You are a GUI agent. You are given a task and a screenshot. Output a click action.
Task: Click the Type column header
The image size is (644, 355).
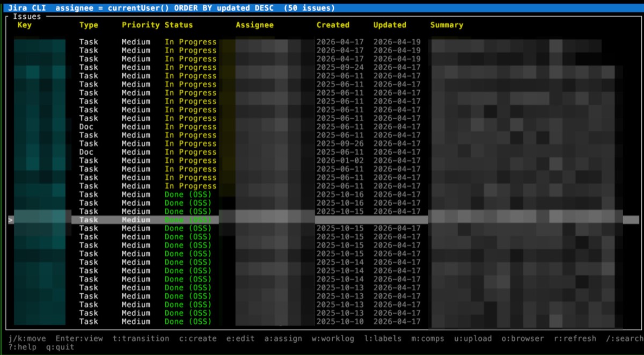click(89, 25)
